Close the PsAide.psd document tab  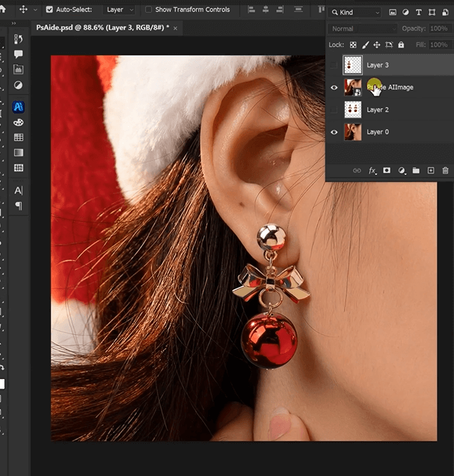click(x=175, y=28)
